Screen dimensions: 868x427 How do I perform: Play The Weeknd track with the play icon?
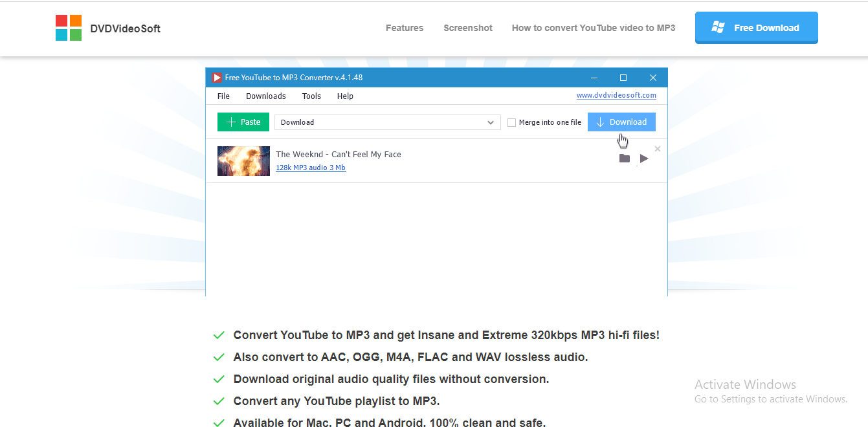644,159
